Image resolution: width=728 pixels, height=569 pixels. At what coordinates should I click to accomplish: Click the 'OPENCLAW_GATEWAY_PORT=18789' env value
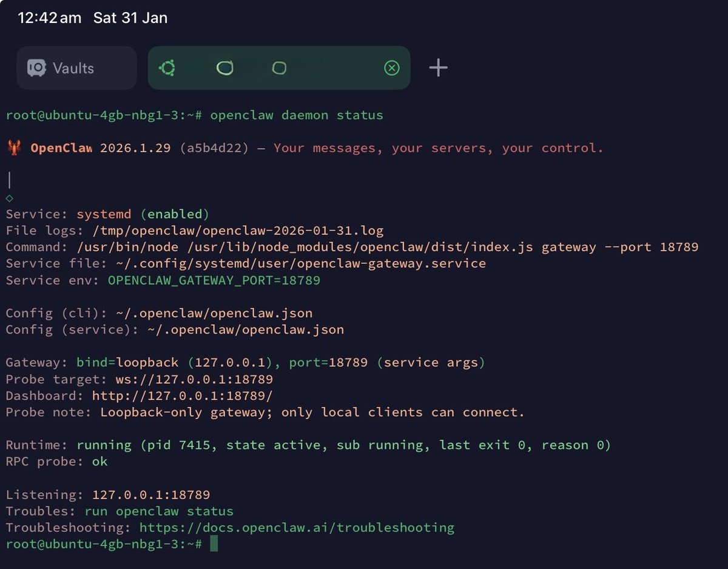coord(214,280)
